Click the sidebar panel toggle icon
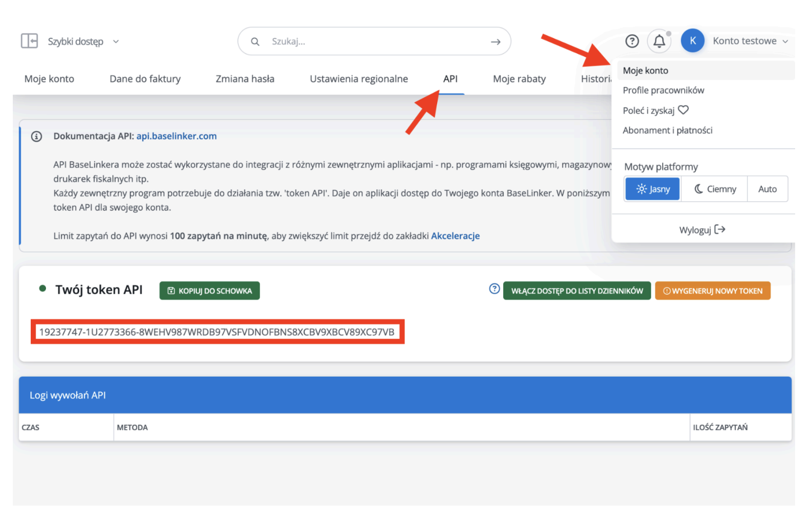The width and height of the screenshot is (812, 520). pyautogui.click(x=29, y=41)
